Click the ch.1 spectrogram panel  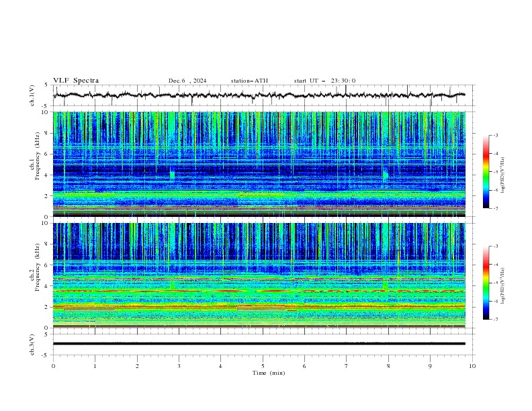point(259,164)
